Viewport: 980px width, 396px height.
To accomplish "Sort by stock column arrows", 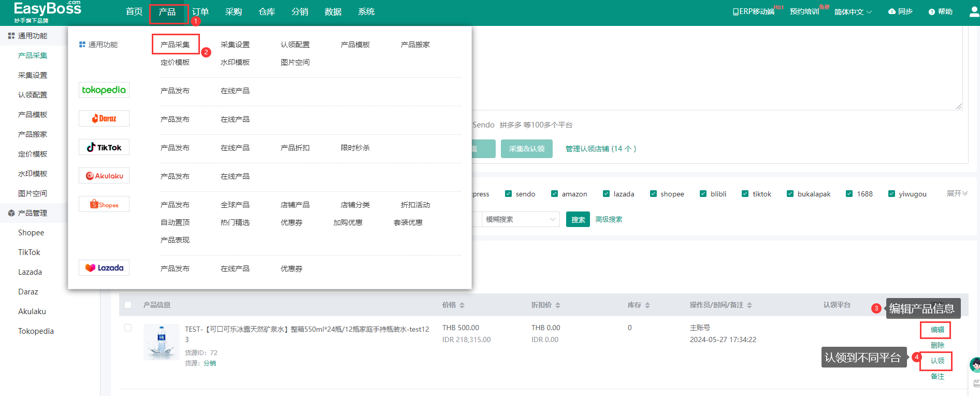I will click(x=647, y=305).
